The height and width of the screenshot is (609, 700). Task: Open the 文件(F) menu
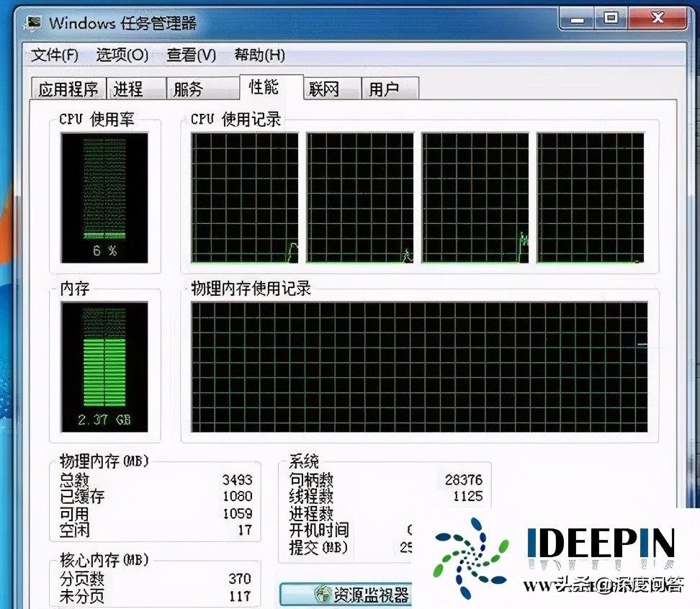pyautogui.click(x=53, y=55)
